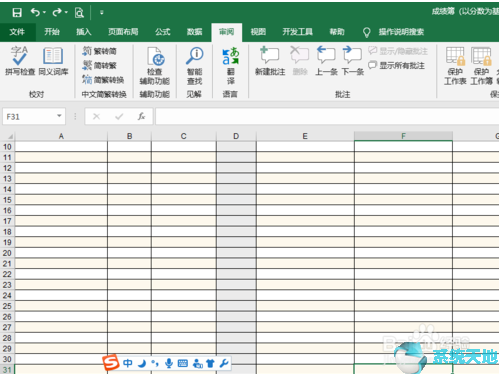The image size is (499, 374).
Task: Open the insert function fx dialog
Action: 141,116
